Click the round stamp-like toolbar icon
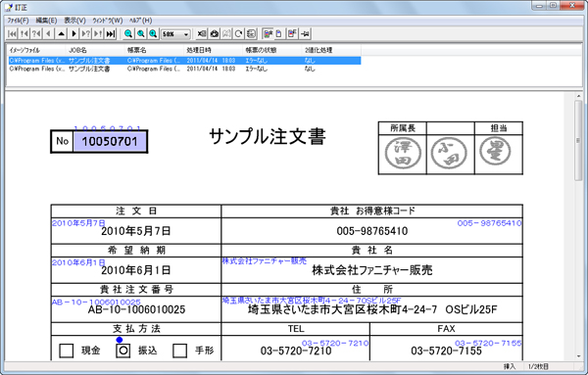This screenshot has height=375, width=588. [x=214, y=33]
